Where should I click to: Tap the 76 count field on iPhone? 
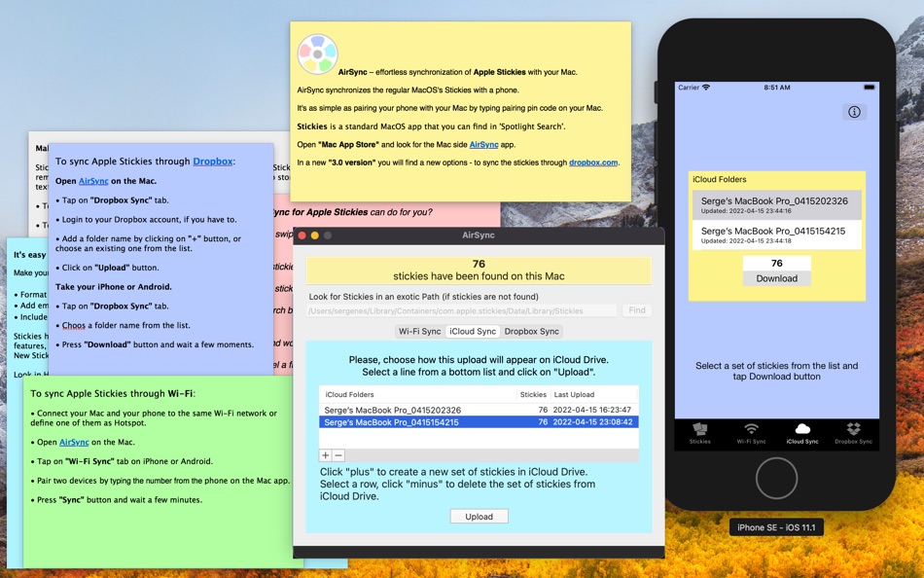point(777,263)
